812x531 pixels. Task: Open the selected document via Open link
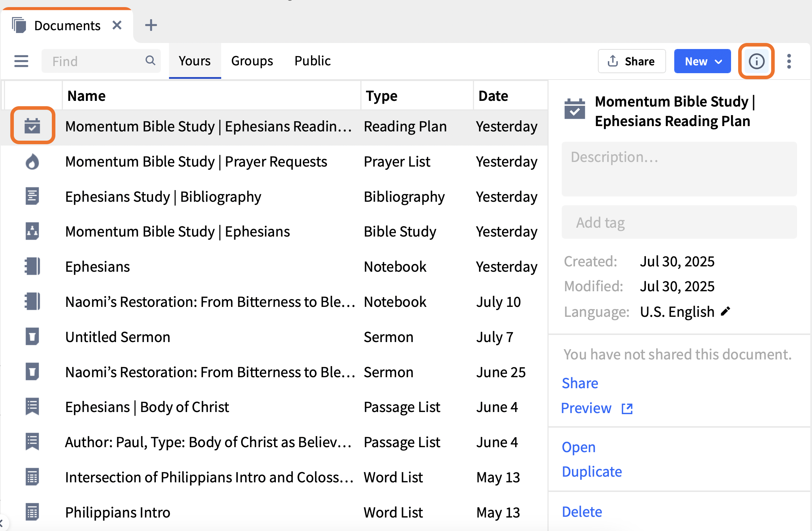click(578, 447)
